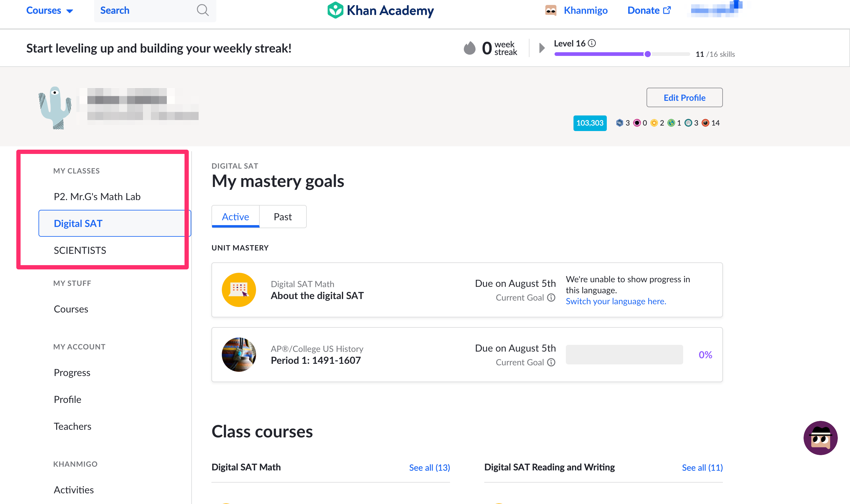850x504 pixels.
Task: Click the Level 16 progress bar
Action: (622, 54)
